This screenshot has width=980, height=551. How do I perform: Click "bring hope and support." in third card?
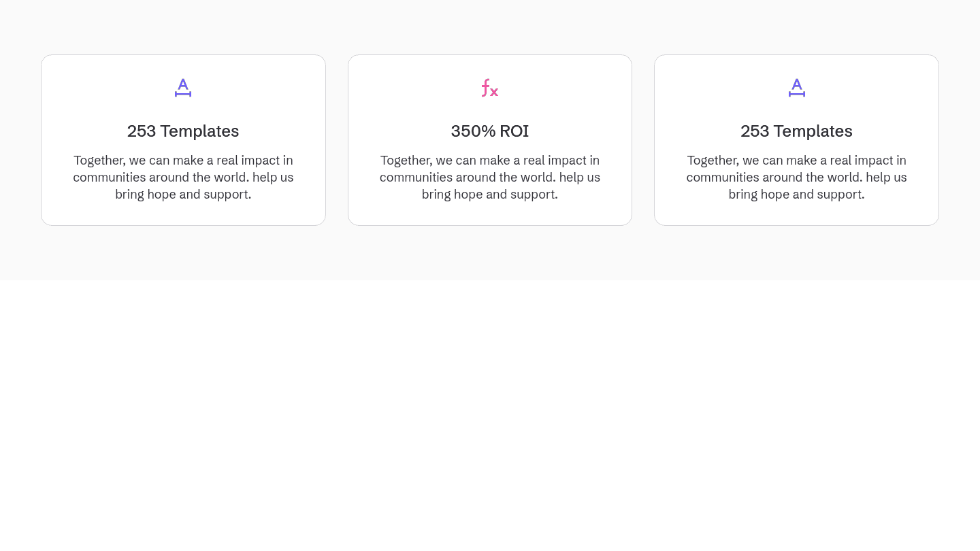click(x=796, y=195)
